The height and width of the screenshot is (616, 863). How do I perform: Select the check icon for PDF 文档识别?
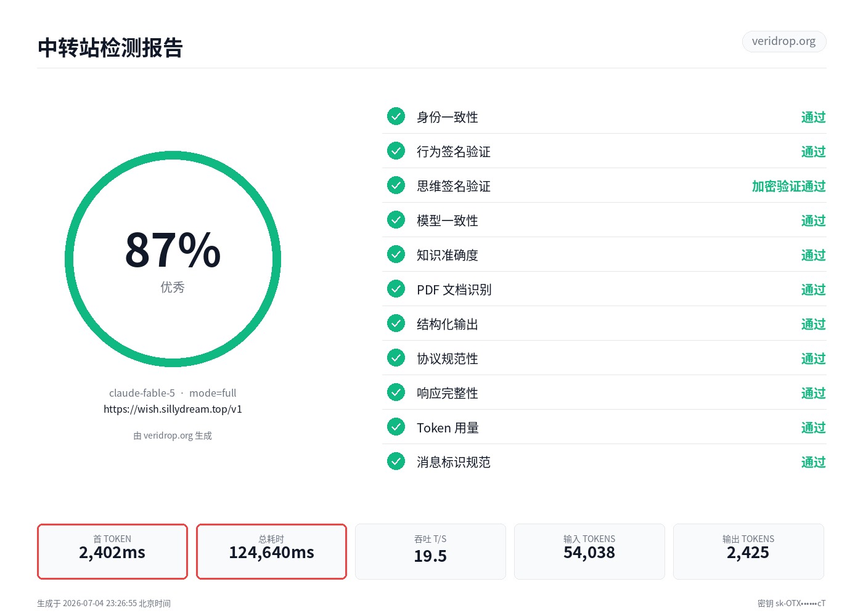pos(396,289)
